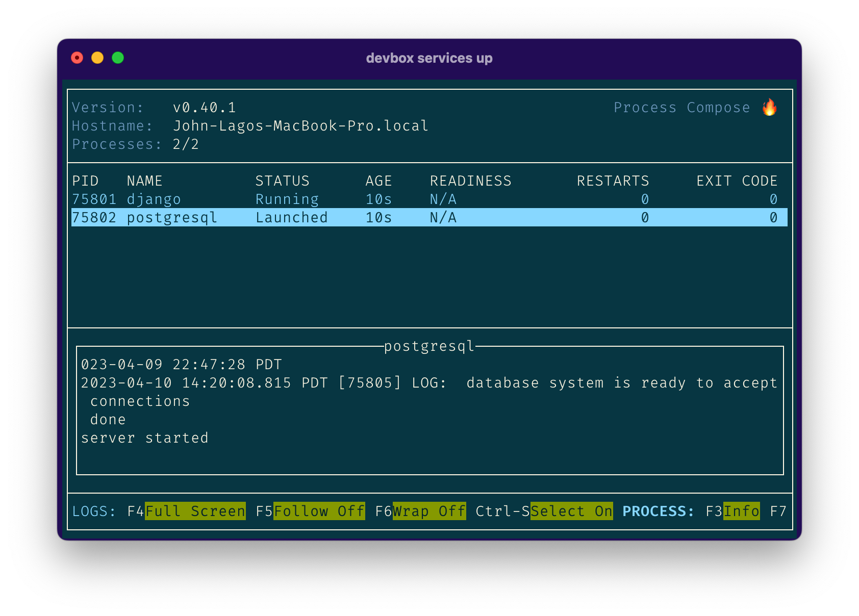Click the postgresql log panel title

point(429,346)
